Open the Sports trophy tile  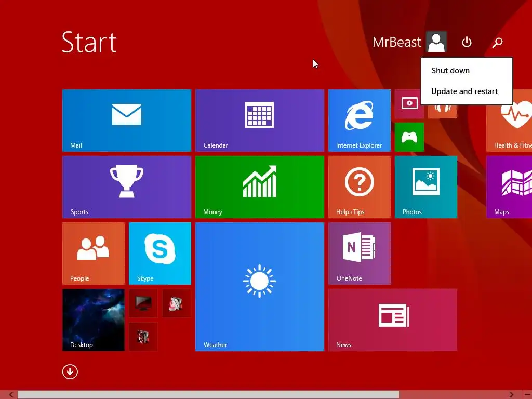tap(127, 187)
